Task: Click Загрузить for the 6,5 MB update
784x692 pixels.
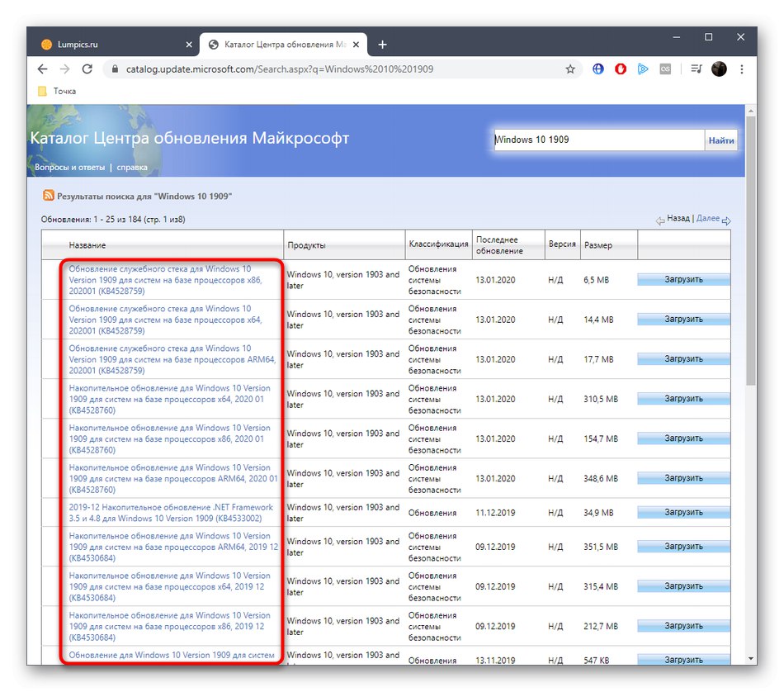Action: [x=683, y=279]
